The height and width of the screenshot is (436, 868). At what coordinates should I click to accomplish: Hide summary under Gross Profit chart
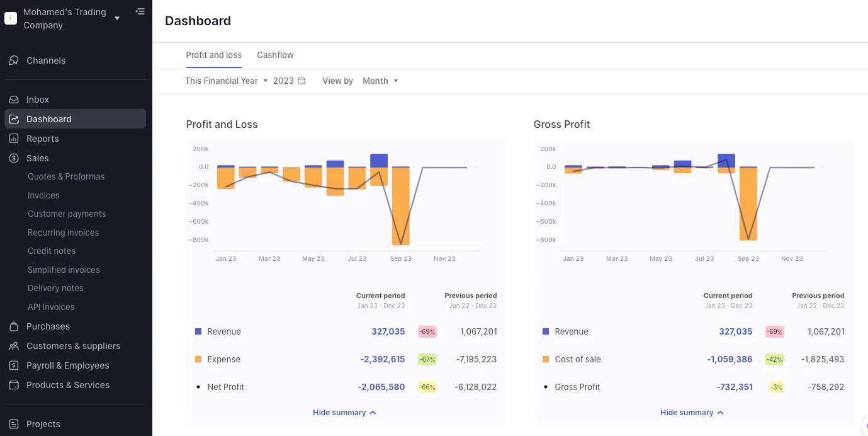point(692,413)
